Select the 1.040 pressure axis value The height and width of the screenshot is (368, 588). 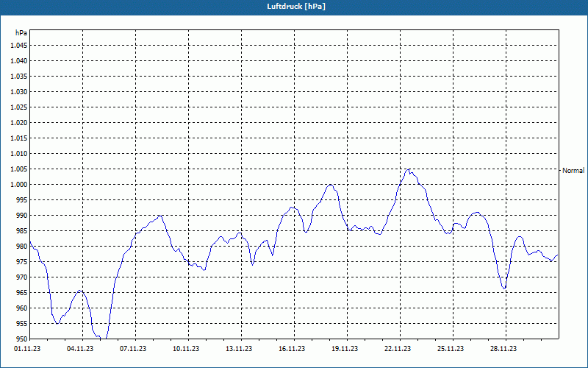[x=19, y=61]
